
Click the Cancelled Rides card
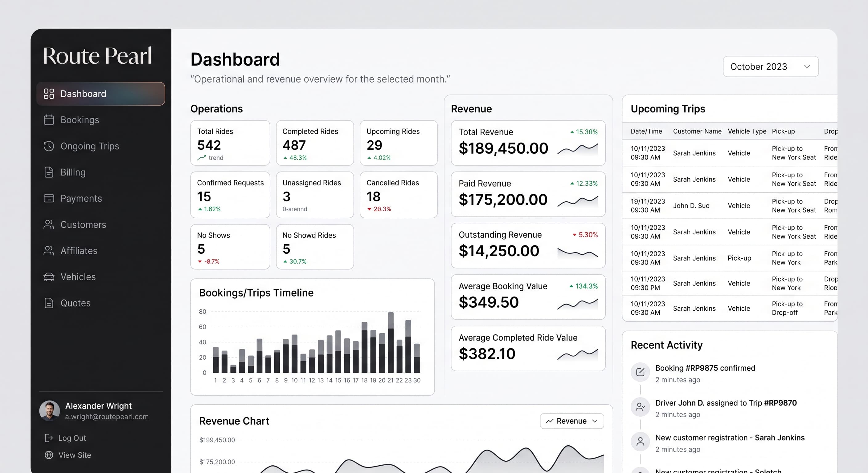pos(399,195)
